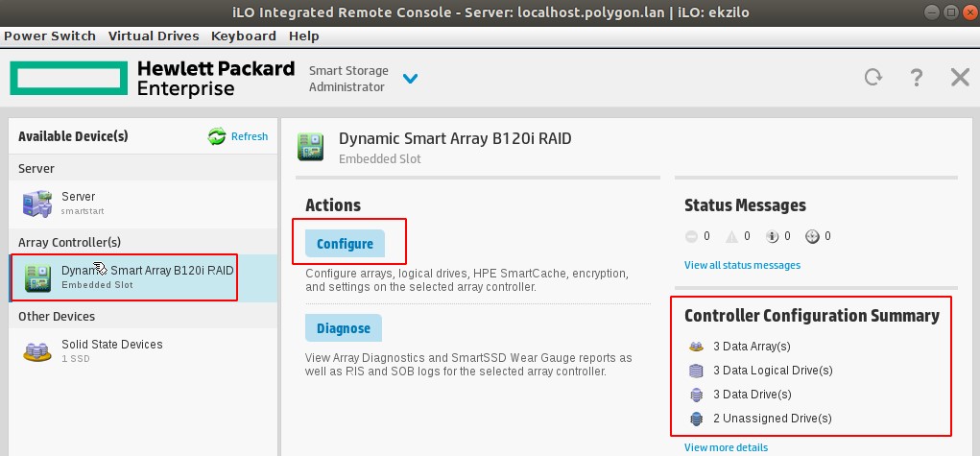Open the Help menu
The height and width of the screenshot is (456, 980).
(304, 36)
